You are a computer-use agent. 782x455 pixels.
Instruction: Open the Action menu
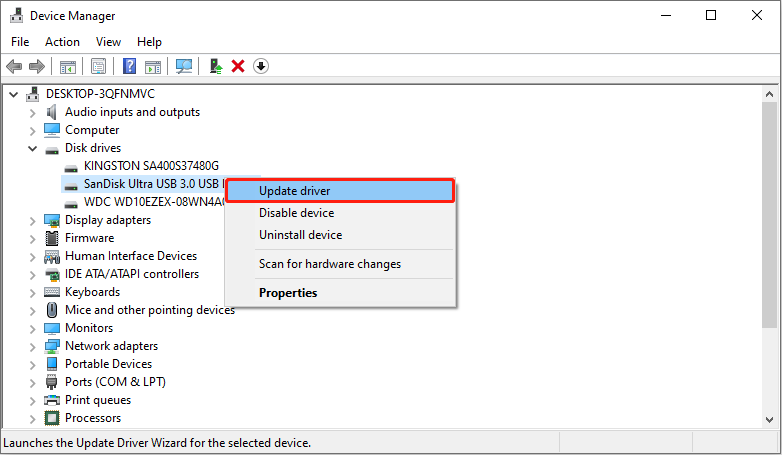click(x=62, y=42)
